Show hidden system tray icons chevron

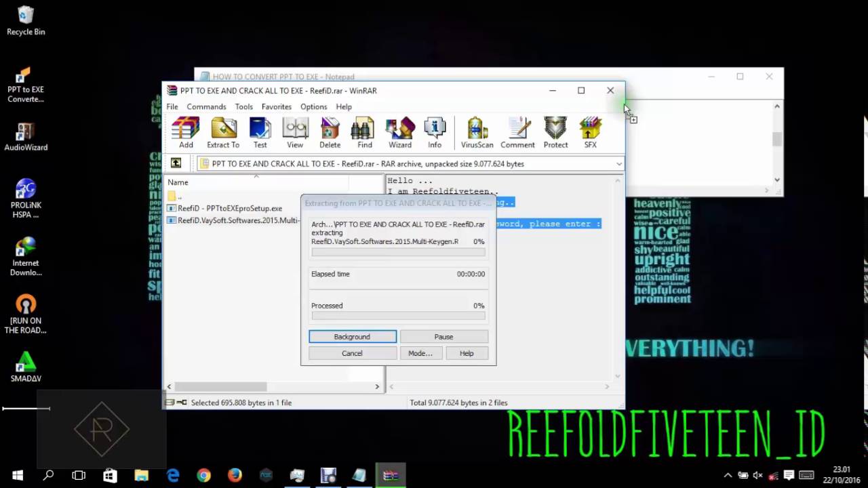pyautogui.click(x=728, y=475)
